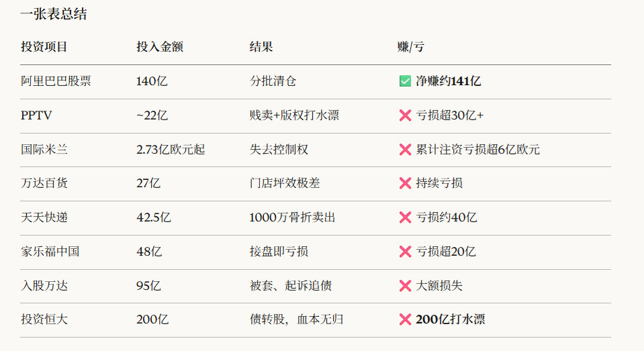Click the column header 投资项目
644x351 pixels.
[44, 47]
